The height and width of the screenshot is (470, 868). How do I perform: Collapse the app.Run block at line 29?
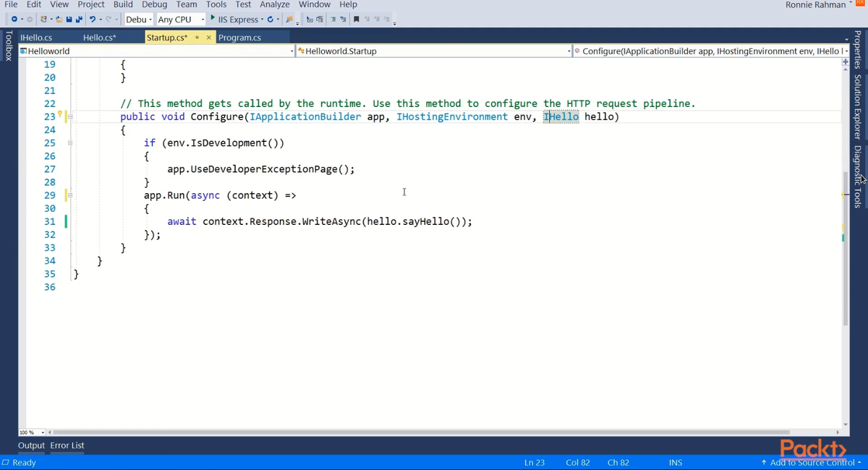point(70,195)
